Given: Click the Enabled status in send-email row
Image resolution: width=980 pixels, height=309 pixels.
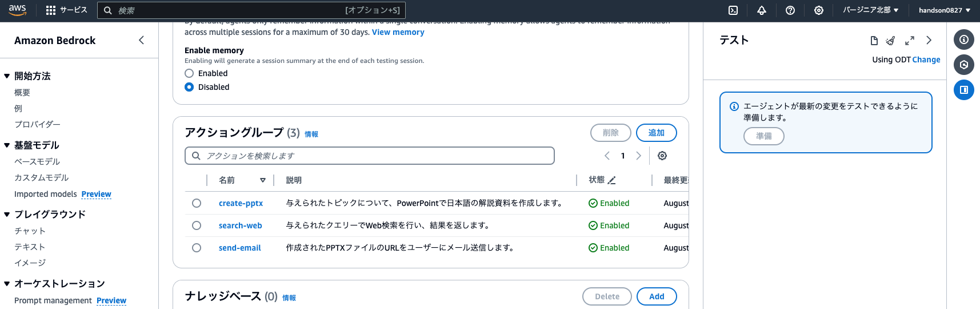Looking at the screenshot, I should 609,248.
